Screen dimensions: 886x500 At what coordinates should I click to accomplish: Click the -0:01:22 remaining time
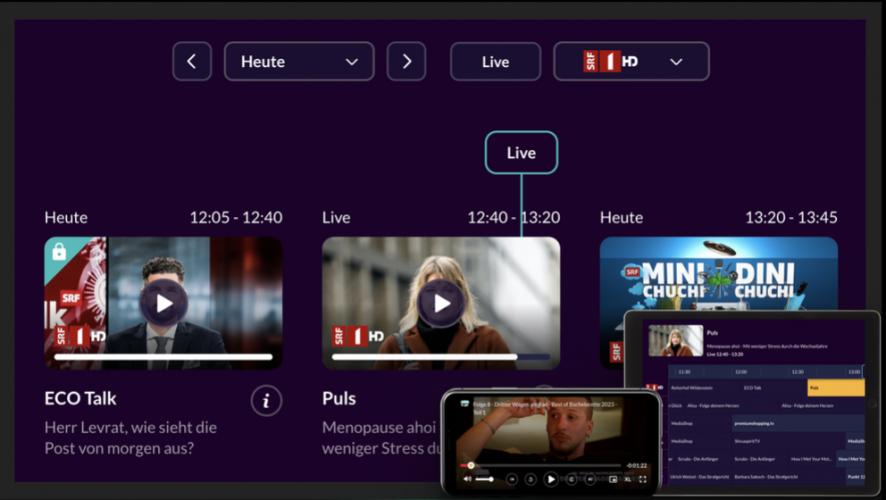637,466
